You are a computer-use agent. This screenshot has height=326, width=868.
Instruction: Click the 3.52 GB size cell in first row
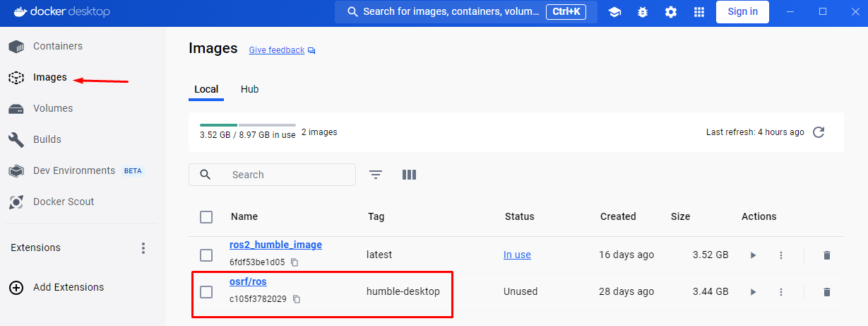pos(710,255)
